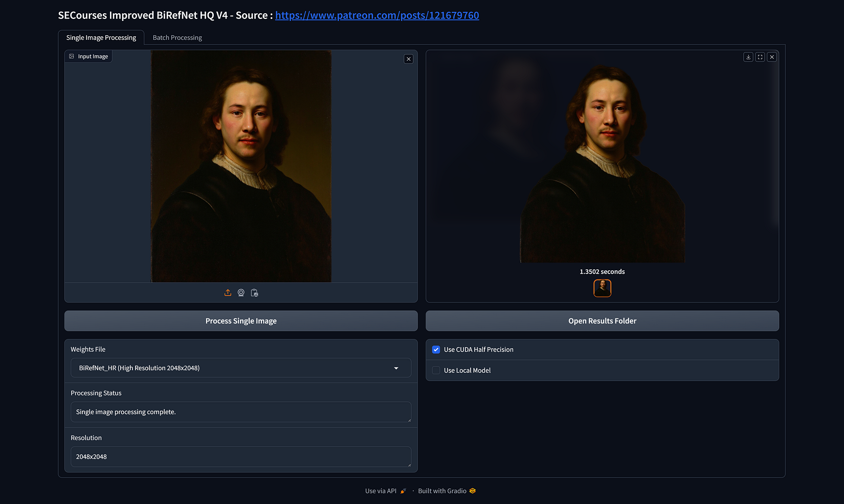Paste image from clipboard icon
The image size is (844, 504).
pyautogui.click(x=254, y=293)
